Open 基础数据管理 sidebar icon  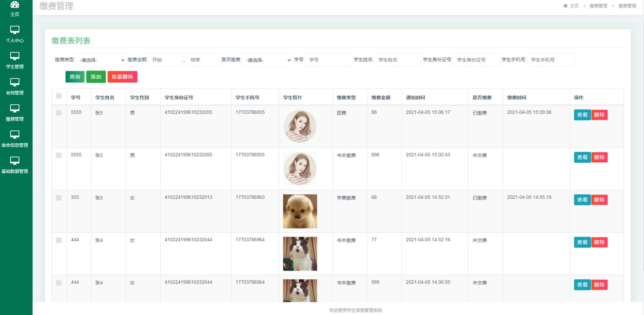15,161
